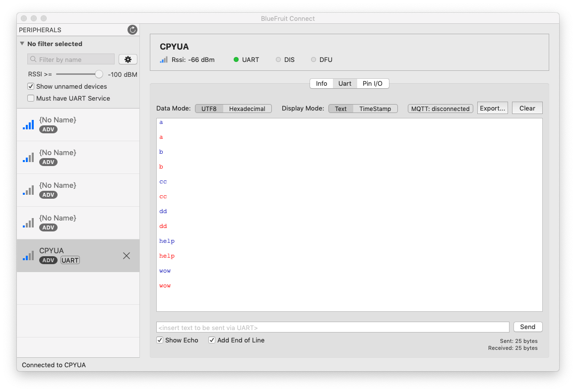The height and width of the screenshot is (392, 576).
Task: Uncheck Add End of Line
Action: tap(212, 340)
